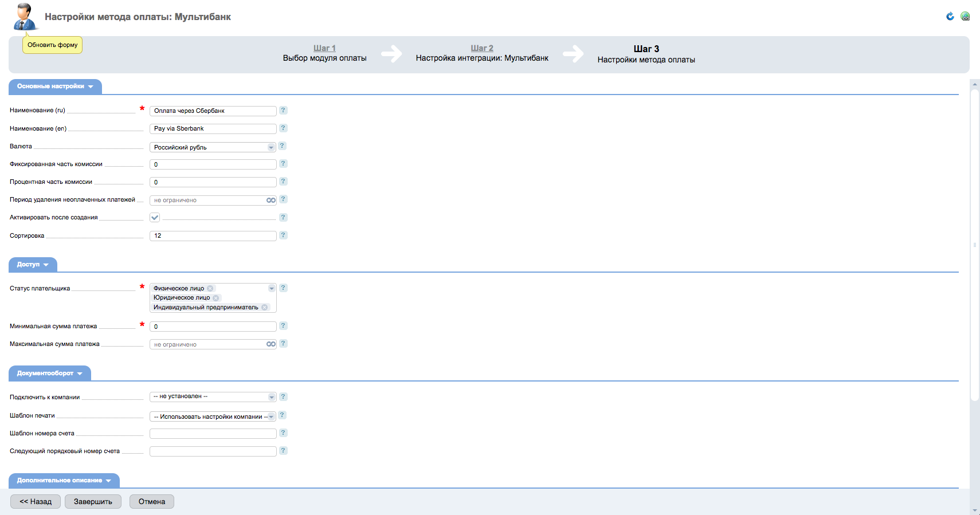Screen dimensions: 980x515
Task: Open help for Подключить к компании
Action: tap(283, 396)
